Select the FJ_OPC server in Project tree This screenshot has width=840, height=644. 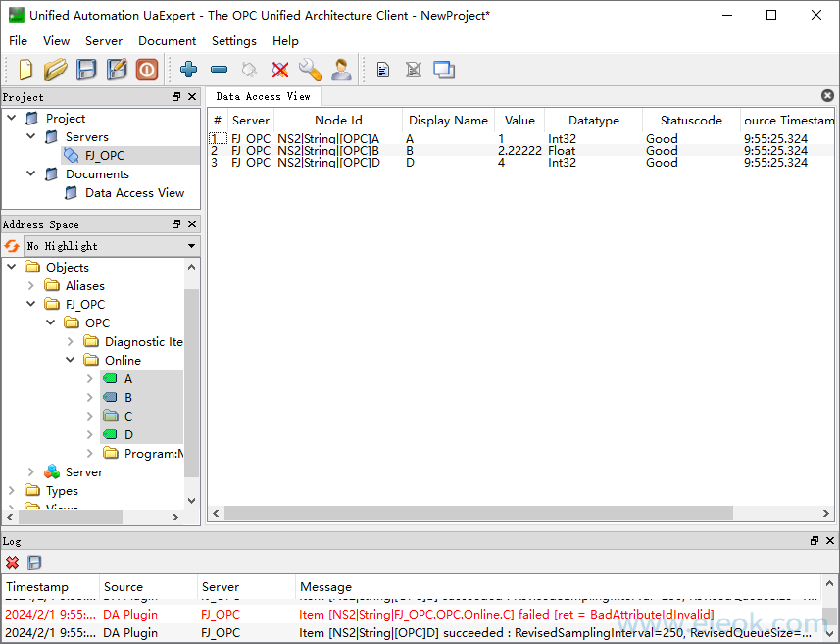(105, 156)
